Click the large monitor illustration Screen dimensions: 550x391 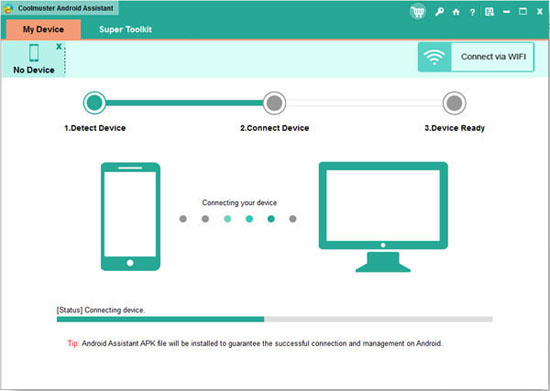click(383, 217)
